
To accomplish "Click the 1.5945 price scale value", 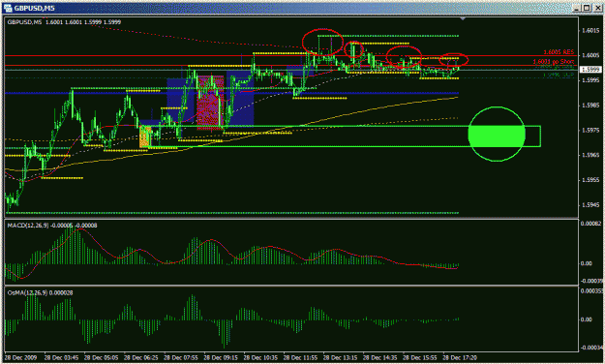I will tap(590, 204).
